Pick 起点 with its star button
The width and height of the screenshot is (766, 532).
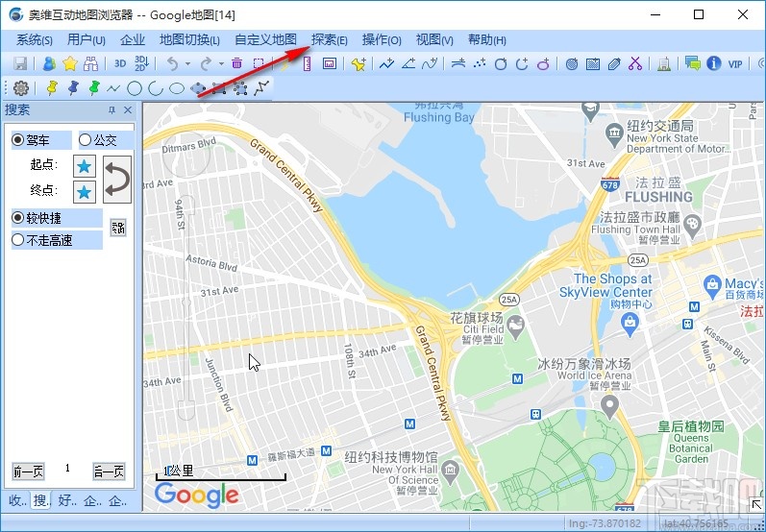coord(85,166)
